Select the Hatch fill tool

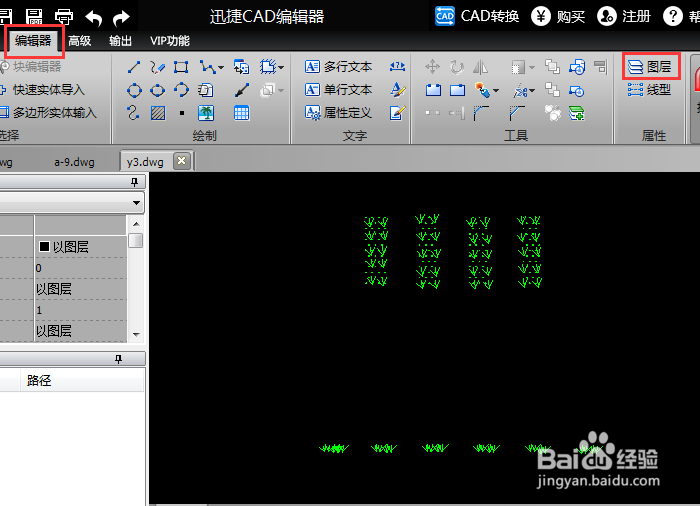point(158,113)
